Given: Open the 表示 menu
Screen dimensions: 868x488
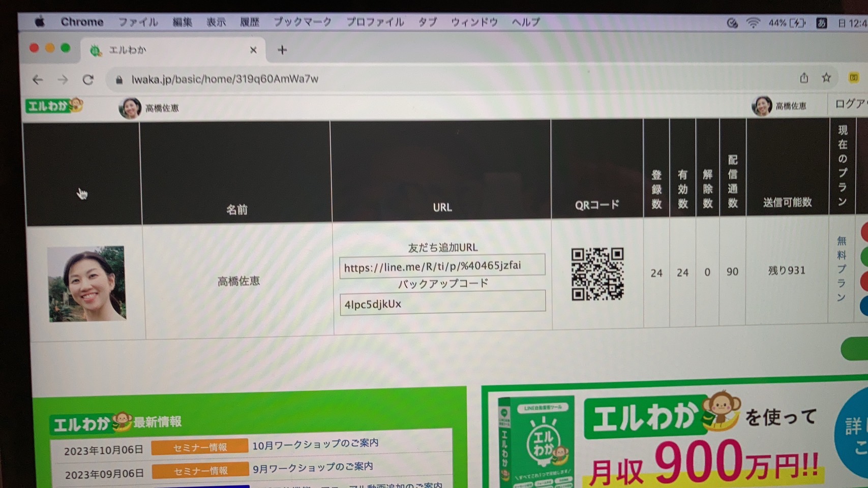Looking at the screenshot, I should point(216,22).
